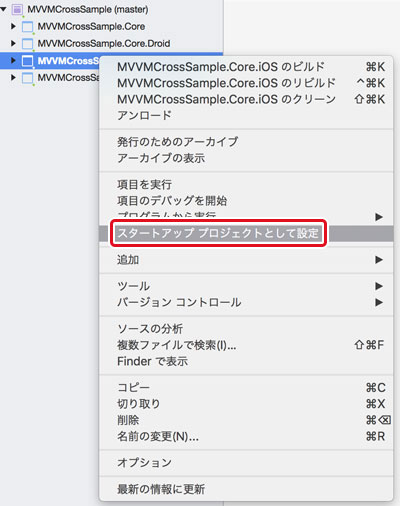Select MVVMCrossSample (master) solution label
The image size is (400, 506).
pos(88,9)
